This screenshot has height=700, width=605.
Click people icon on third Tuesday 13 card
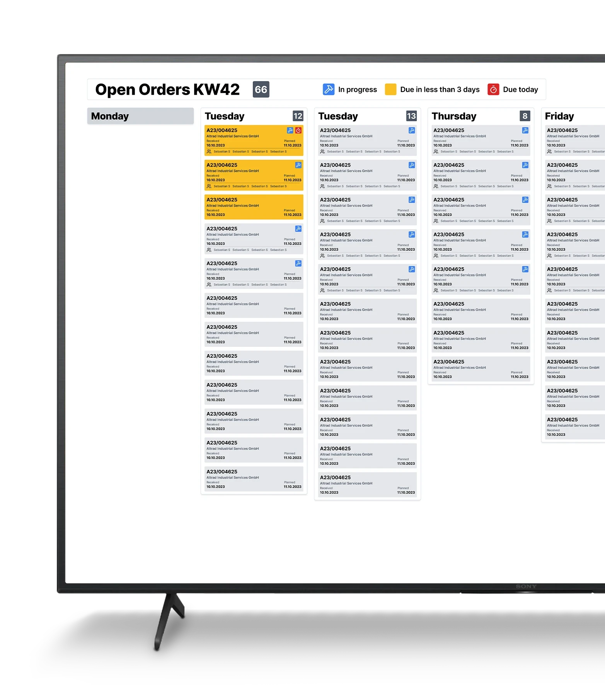coord(322,221)
